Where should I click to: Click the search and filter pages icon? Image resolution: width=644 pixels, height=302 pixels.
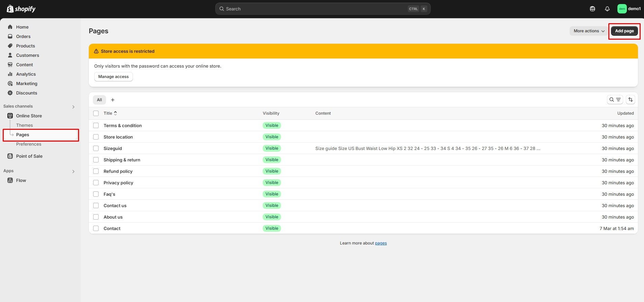tap(615, 100)
